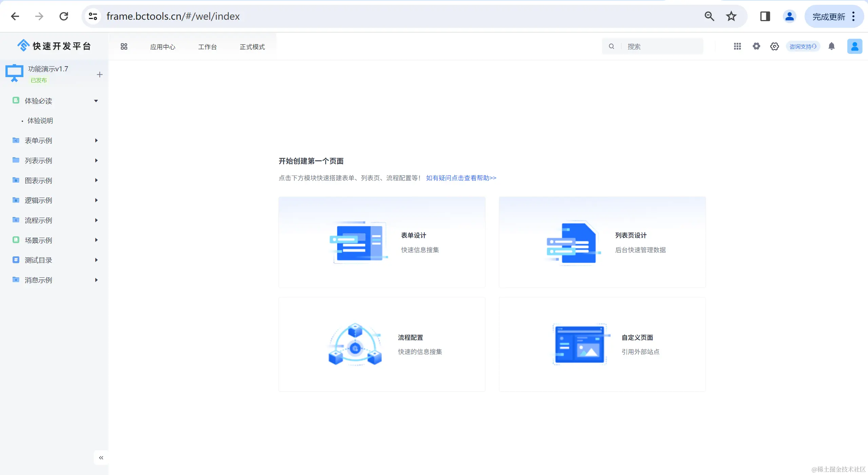
Task: Collapse the 体验必读 menu group
Action: [96, 101]
